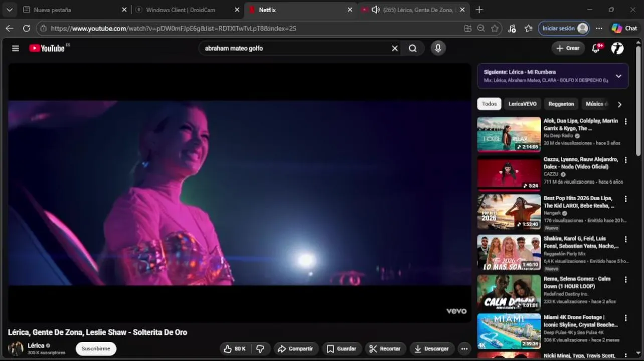The image size is (644, 361).
Task: Open options for Cazzu Nada video
Action: 625,160
